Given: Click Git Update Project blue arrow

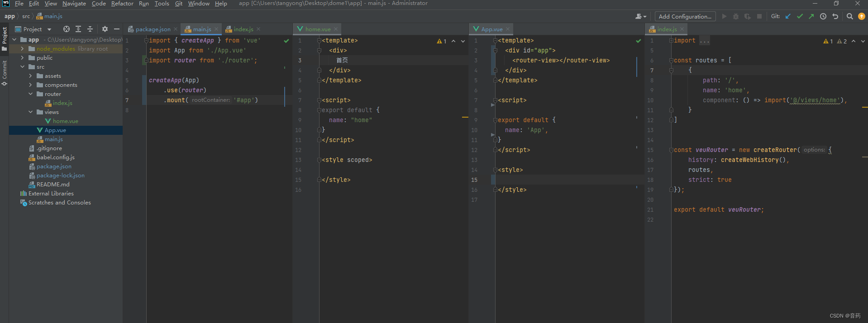Looking at the screenshot, I should [x=788, y=16].
